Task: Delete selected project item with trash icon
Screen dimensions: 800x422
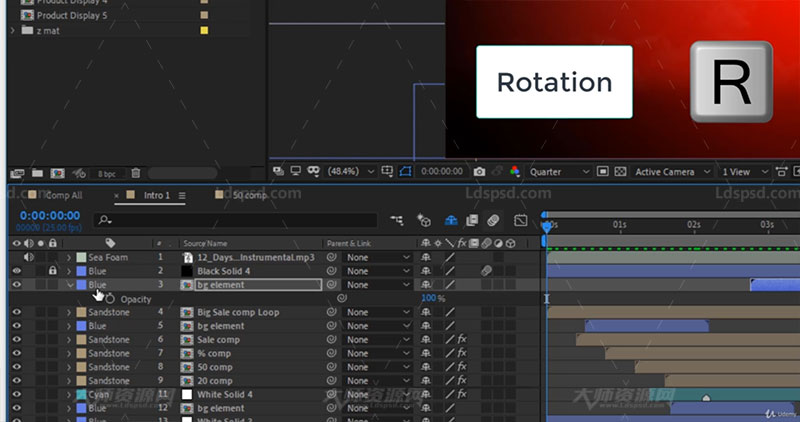Action: click(136, 173)
